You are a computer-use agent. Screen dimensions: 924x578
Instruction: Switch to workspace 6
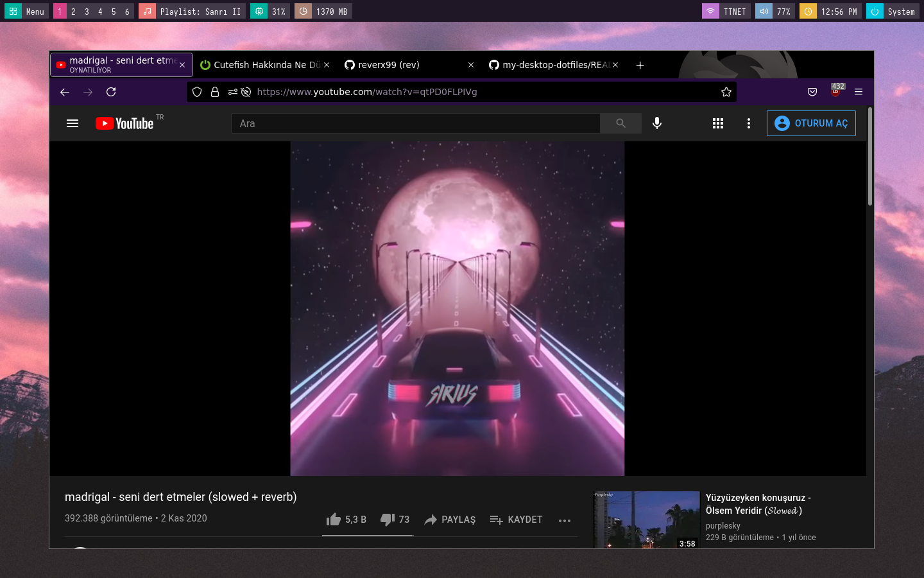click(x=127, y=11)
